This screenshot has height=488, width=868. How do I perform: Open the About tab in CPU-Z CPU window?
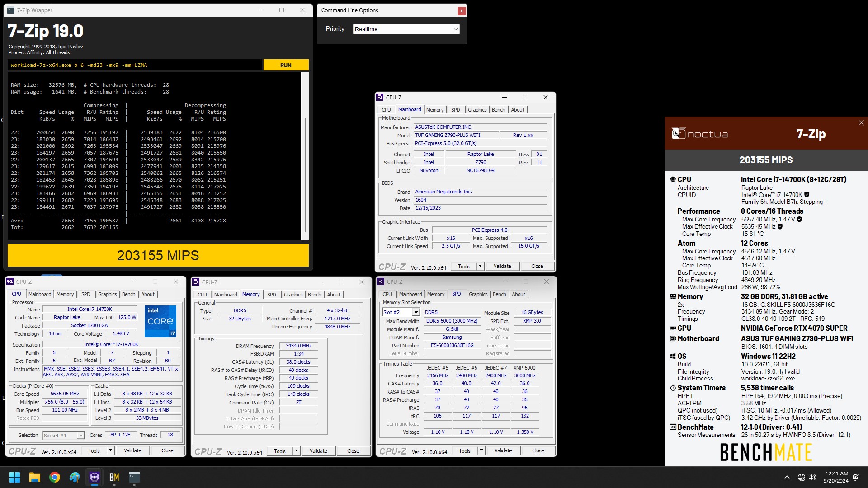click(x=148, y=294)
